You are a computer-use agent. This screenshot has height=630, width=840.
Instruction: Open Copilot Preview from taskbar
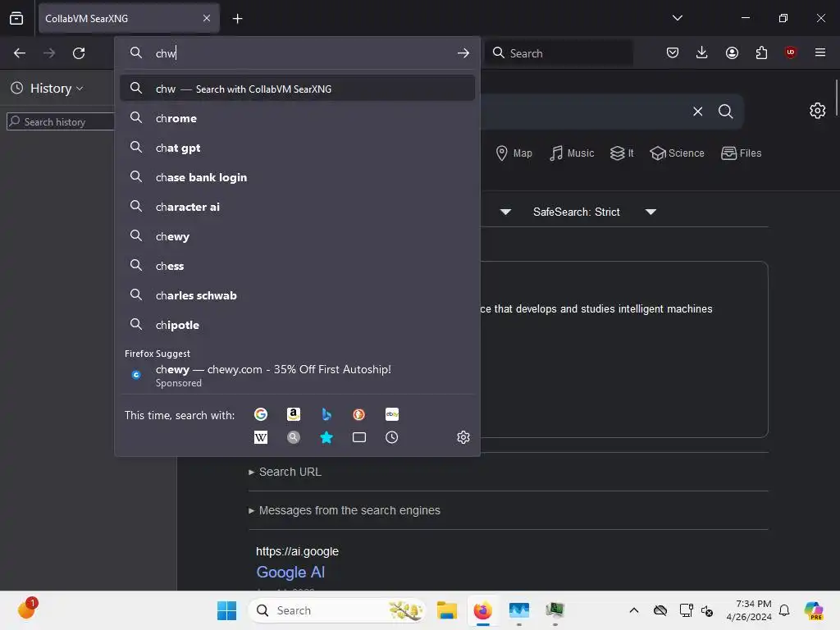814,610
